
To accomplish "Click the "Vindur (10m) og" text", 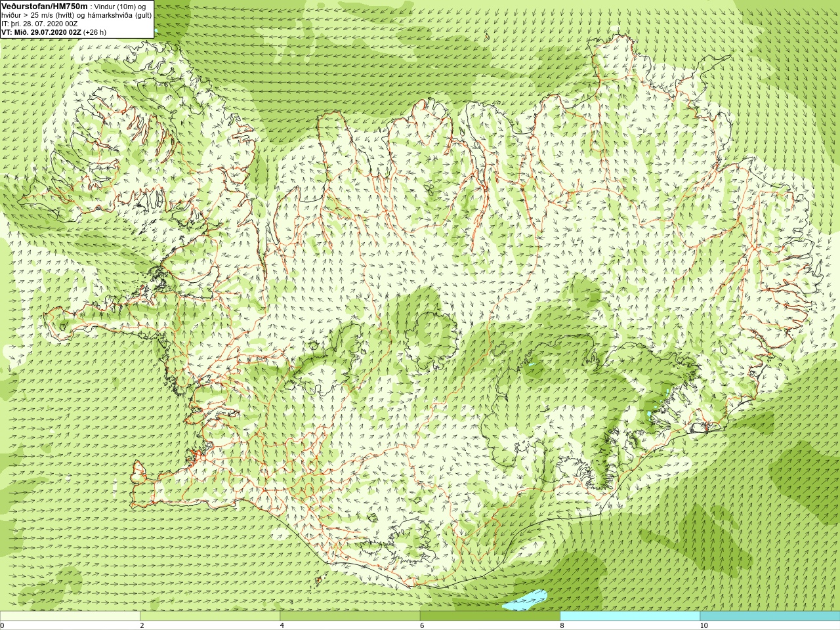I will (120, 7).
